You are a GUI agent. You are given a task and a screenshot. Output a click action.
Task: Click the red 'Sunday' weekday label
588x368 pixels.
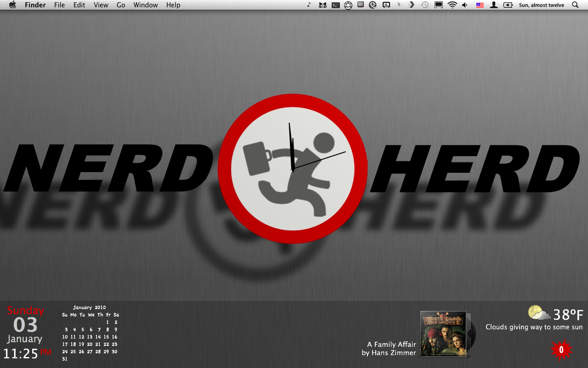coord(26,310)
